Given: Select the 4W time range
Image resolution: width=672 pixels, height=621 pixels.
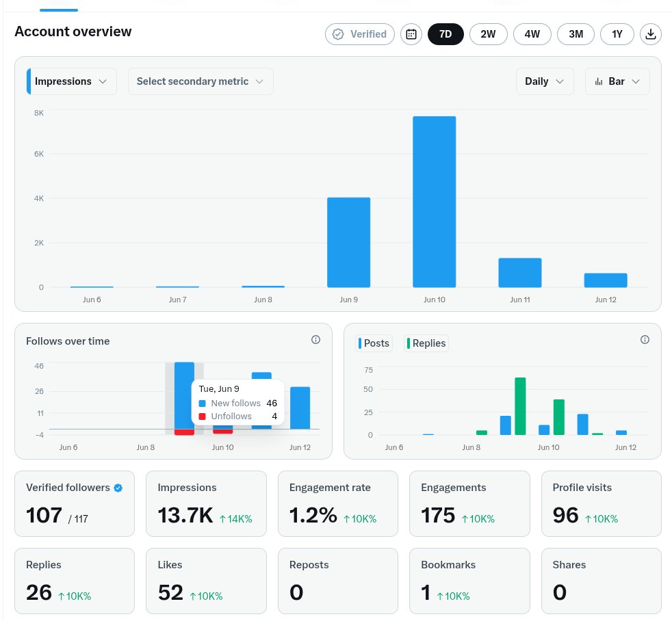Looking at the screenshot, I should click(x=532, y=34).
